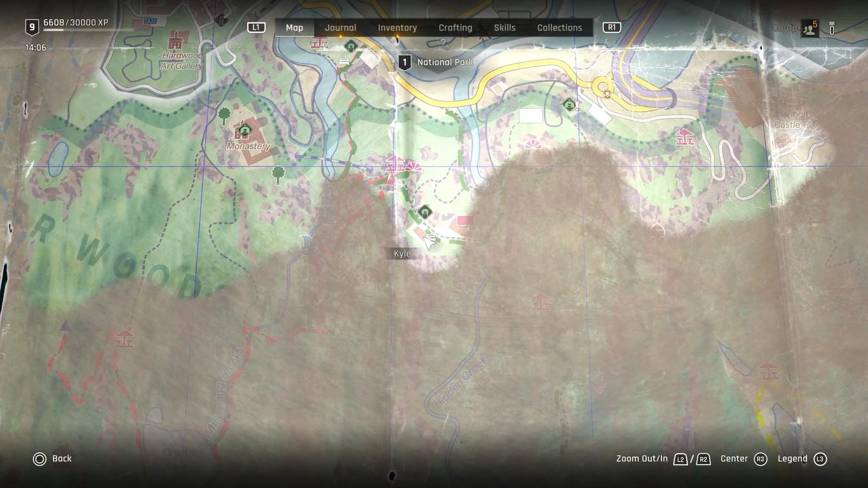This screenshot has height=488, width=868.
Task: Open the Journal tab
Action: (x=341, y=28)
